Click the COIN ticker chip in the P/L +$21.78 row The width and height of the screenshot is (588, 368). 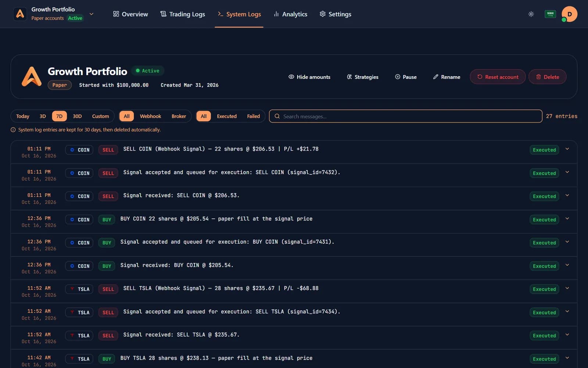point(79,150)
